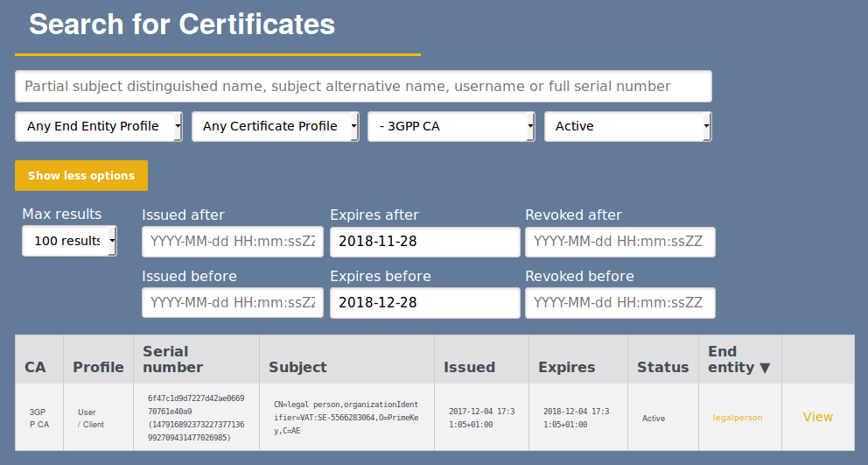This screenshot has width=868, height=465.
Task: Open the Any End Entity Profile dropdown
Action: (99, 126)
